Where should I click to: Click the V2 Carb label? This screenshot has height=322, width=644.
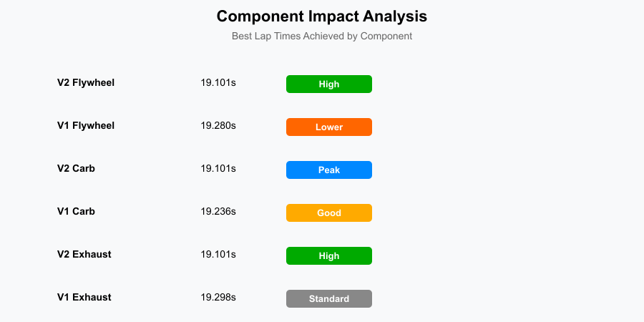[x=76, y=169]
